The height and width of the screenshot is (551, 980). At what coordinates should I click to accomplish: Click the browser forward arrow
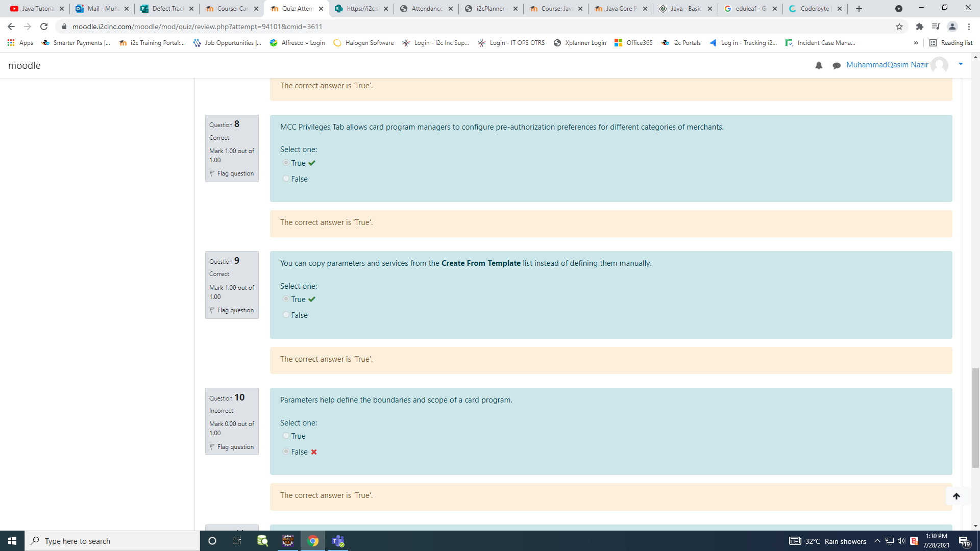point(28,27)
